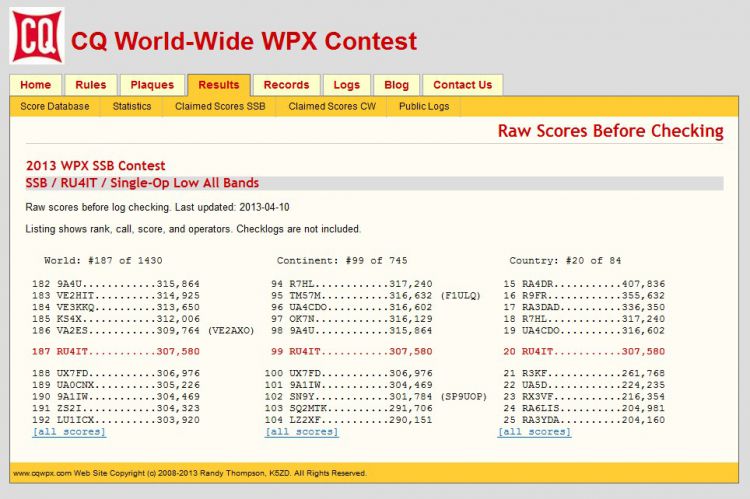The image size is (750, 499).
Task: Click the footer copyright notice
Action: click(190, 473)
